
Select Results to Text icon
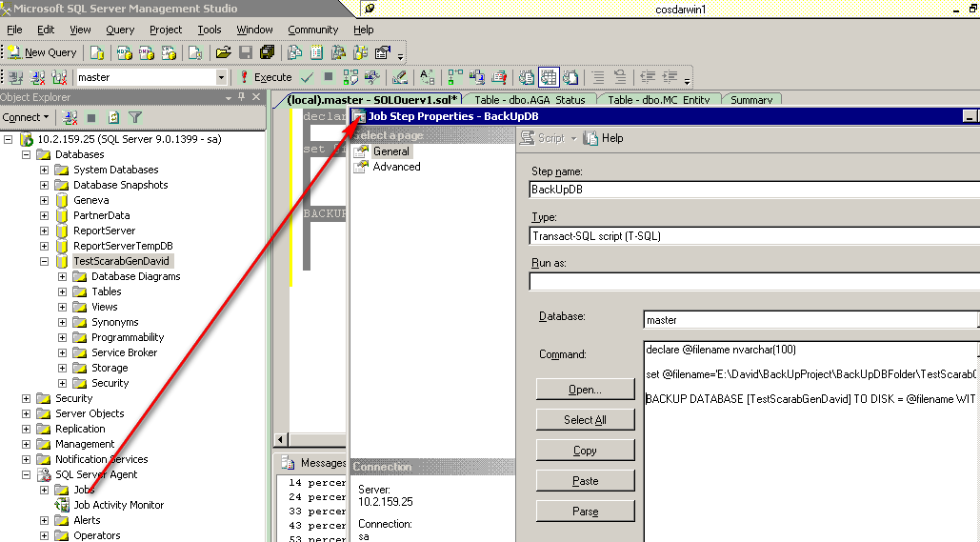point(527,77)
